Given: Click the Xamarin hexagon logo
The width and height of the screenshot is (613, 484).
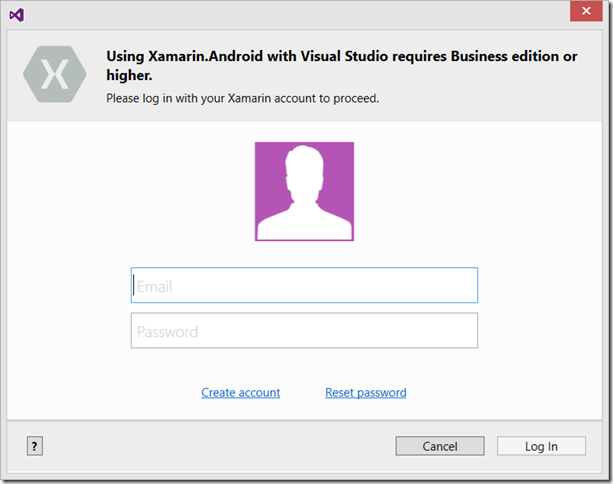Looking at the screenshot, I should [55, 74].
